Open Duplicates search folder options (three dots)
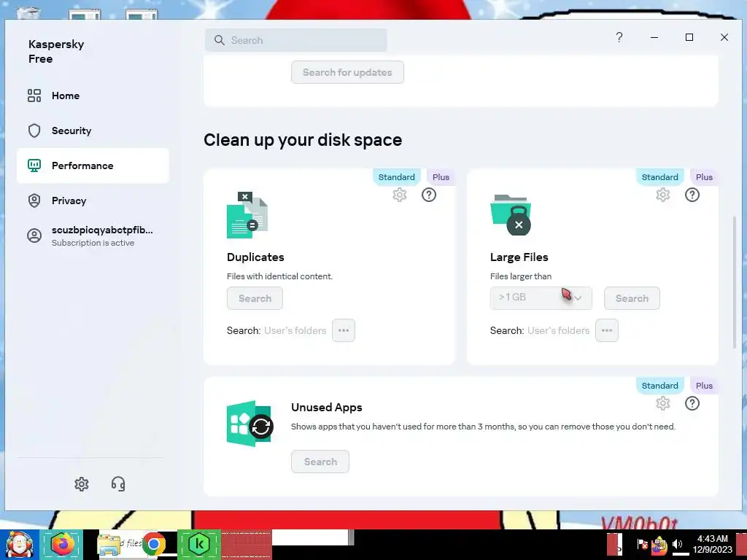The height and width of the screenshot is (560, 747). [344, 330]
